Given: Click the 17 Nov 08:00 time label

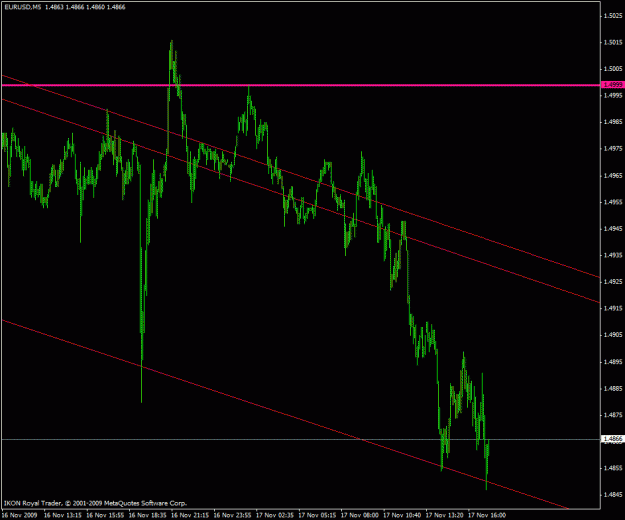Looking at the screenshot, I should click(360, 515).
